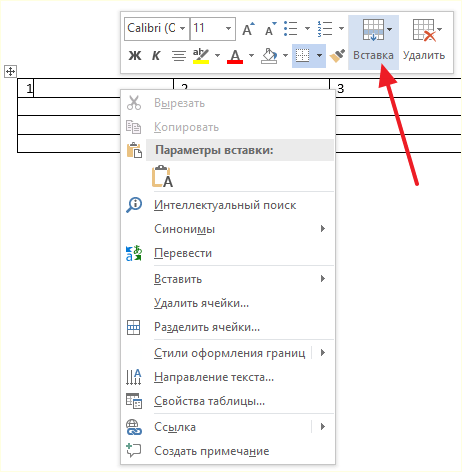Apply the yellow text highlight color

pos(201,56)
